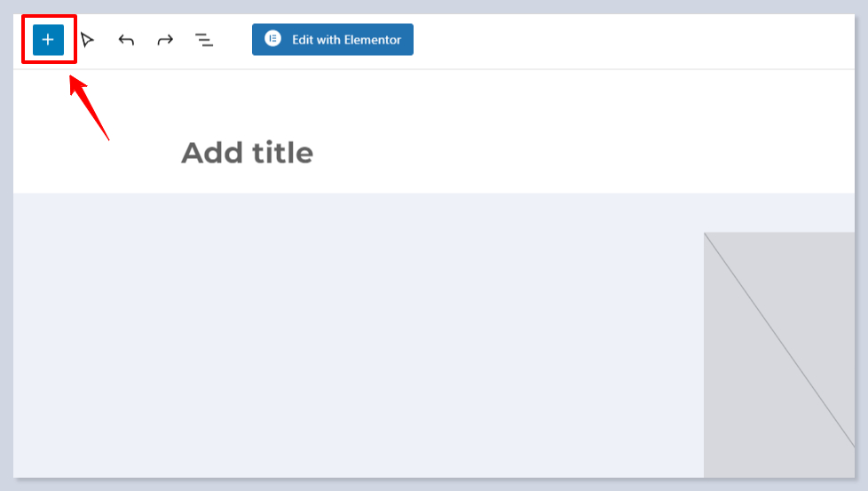Click the empty light-blue canvas area
The height and width of the screenshot is (491, 868).
click(355, 337)
